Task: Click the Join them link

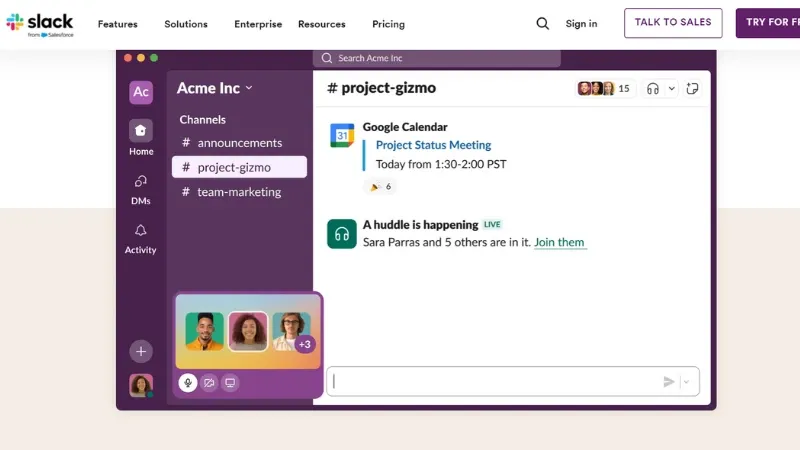Action: 559,242
